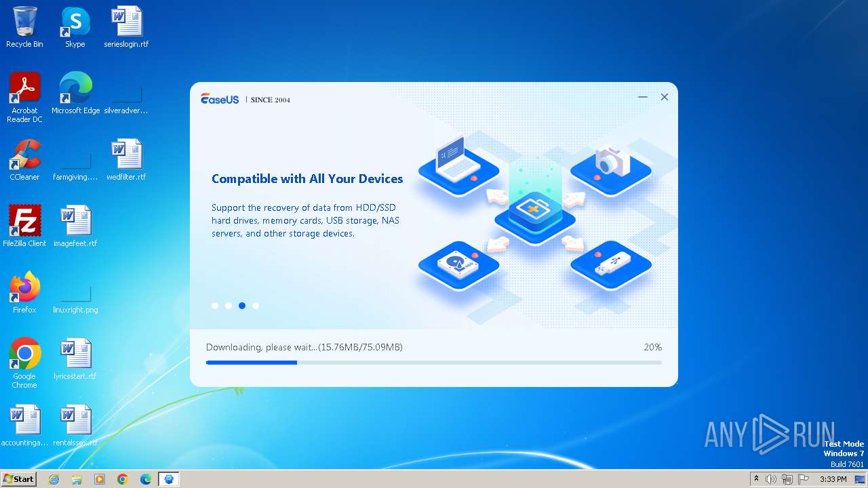
Task: Open the rentalssex.rtf document
Action: (x=75, y=426)
